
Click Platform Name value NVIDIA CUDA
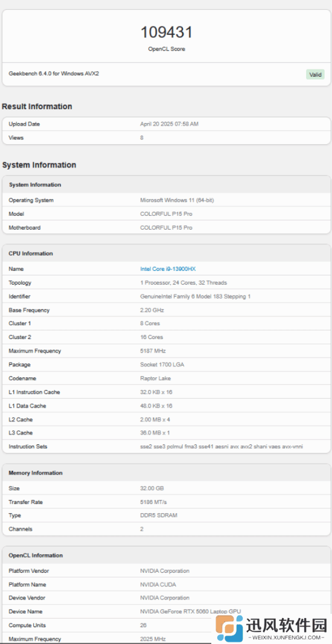[x=158, y=584]
